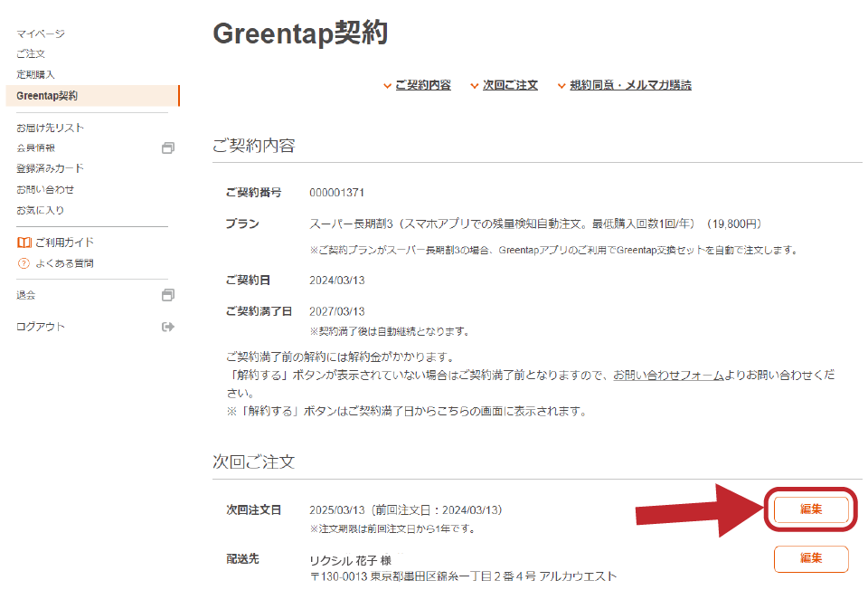Image resolution: width=868 pixels, height=590 pixels.
Task: Click 編集 button for 配送先
Action: coord(811,558)
